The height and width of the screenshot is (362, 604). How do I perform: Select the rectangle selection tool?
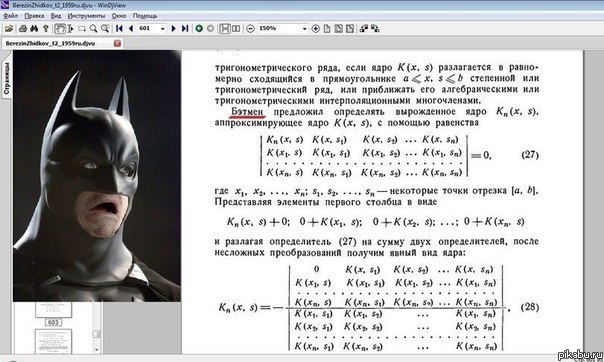82,28
